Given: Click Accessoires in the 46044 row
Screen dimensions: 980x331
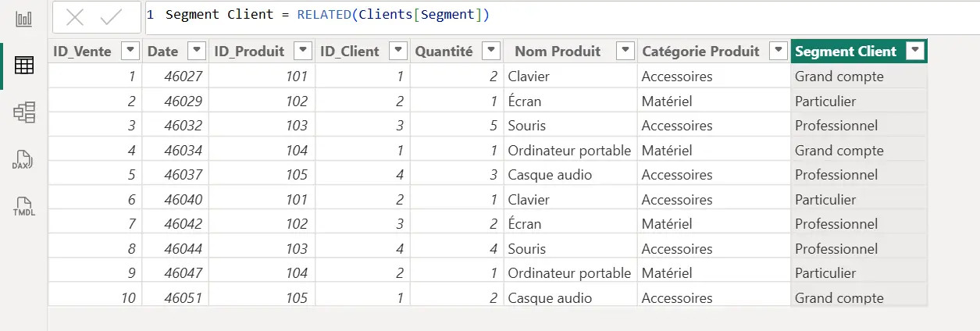Looking at the screenshot, I should [x=677, y=249].
